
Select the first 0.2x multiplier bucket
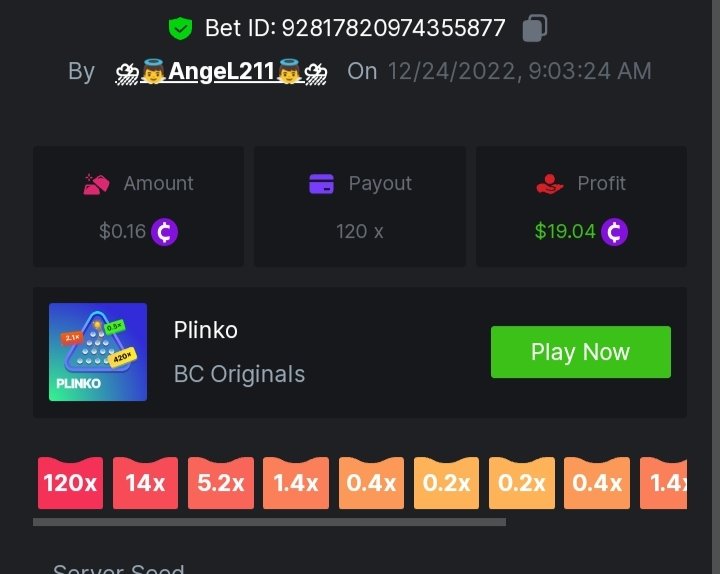click(x=446, y=483)
